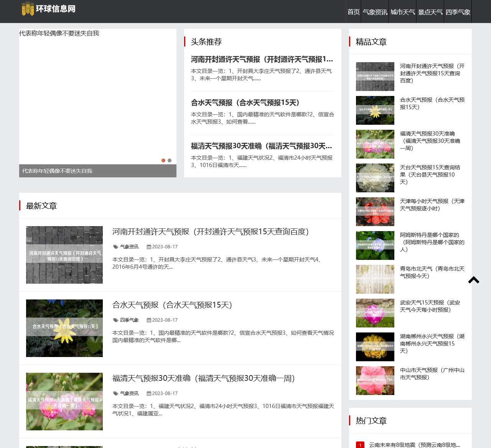491x448 pixels.
Task: Open headline 河南开封通许天气预报 in 头条推荐
Action: point(262,59)
